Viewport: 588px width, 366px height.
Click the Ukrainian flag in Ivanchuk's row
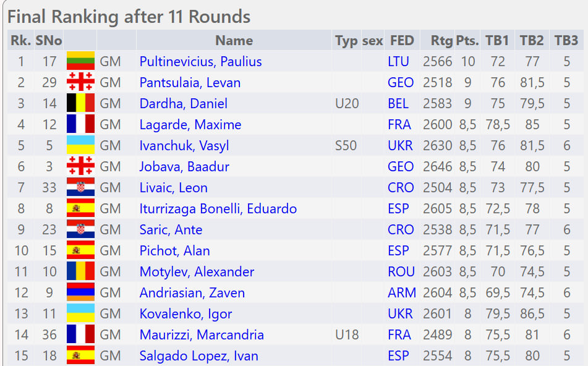80,145
